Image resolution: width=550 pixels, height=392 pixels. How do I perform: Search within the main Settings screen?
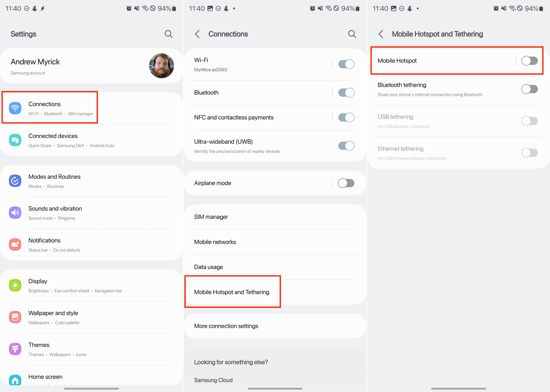pyautogui.click(x=168, y=34)
